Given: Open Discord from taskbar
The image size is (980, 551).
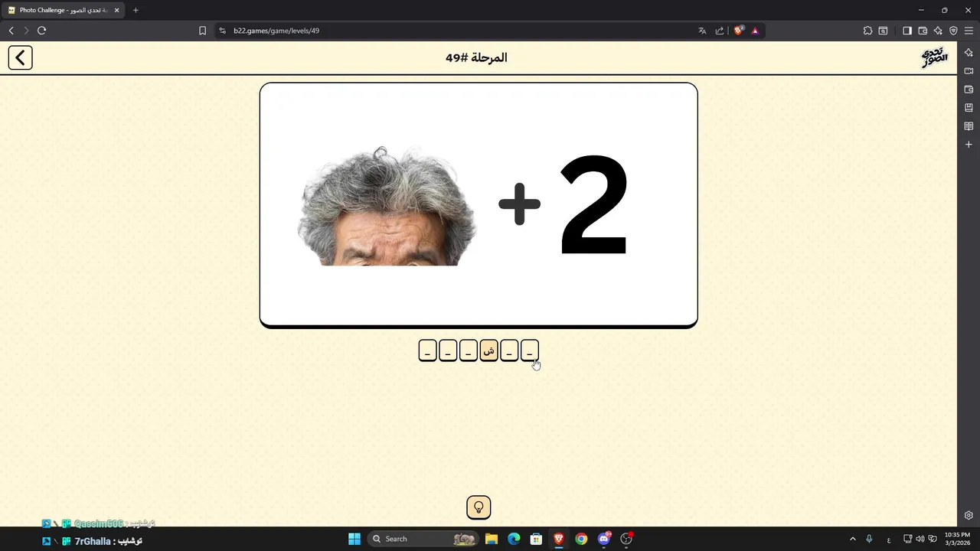Looking at the screenshot, I should [x=604, y=539].
